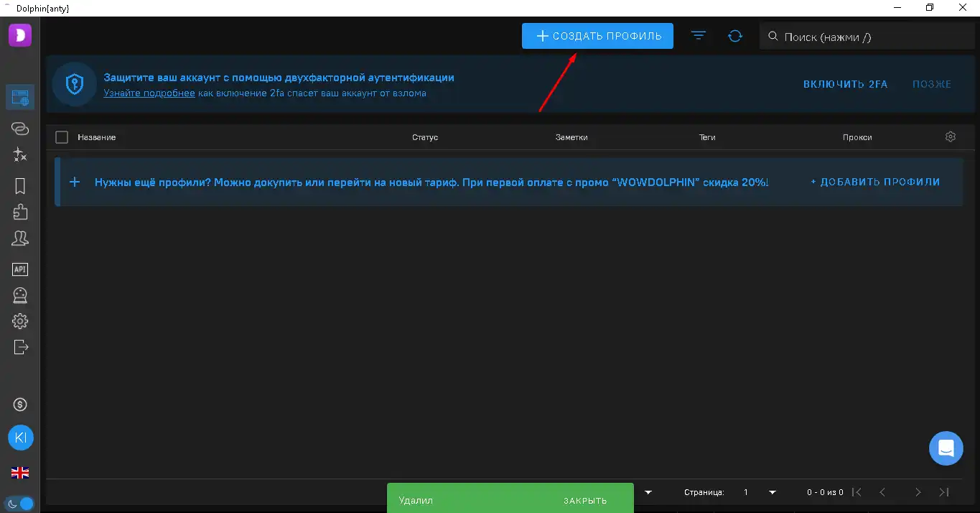Refresh the profile list with sync icon
The width and height of the screenshot is (980, 513).
(x=734, y=36)
